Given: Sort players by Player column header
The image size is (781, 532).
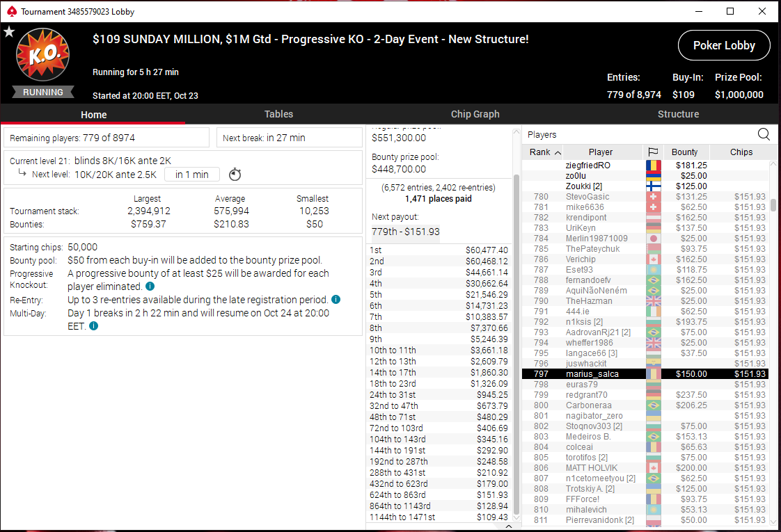Looking at the screenshot, I should (x=601, y=152).
